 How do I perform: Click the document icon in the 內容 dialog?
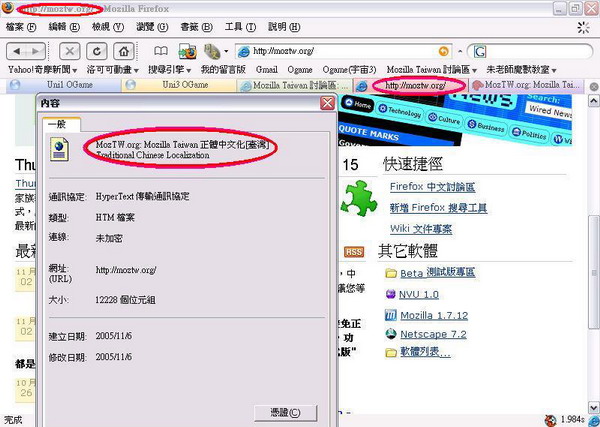pos(59,150)
